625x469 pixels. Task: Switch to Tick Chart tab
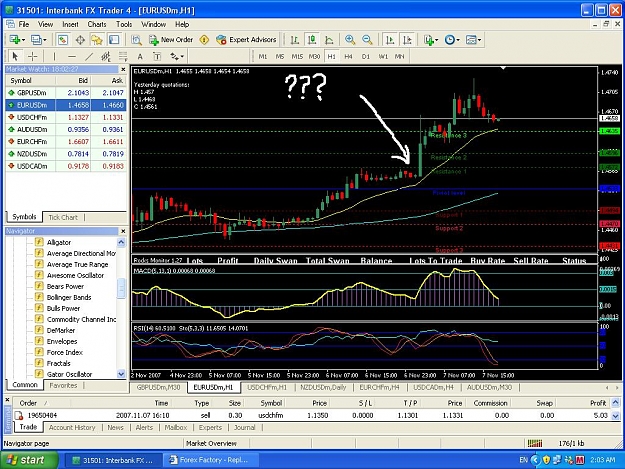pos(63,217)
